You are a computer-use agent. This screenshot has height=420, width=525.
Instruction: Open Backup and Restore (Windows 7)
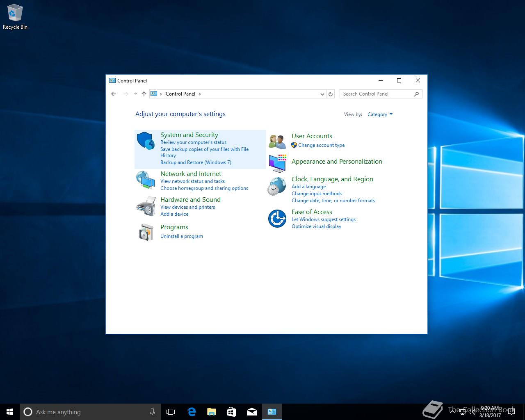coord(196,162)
